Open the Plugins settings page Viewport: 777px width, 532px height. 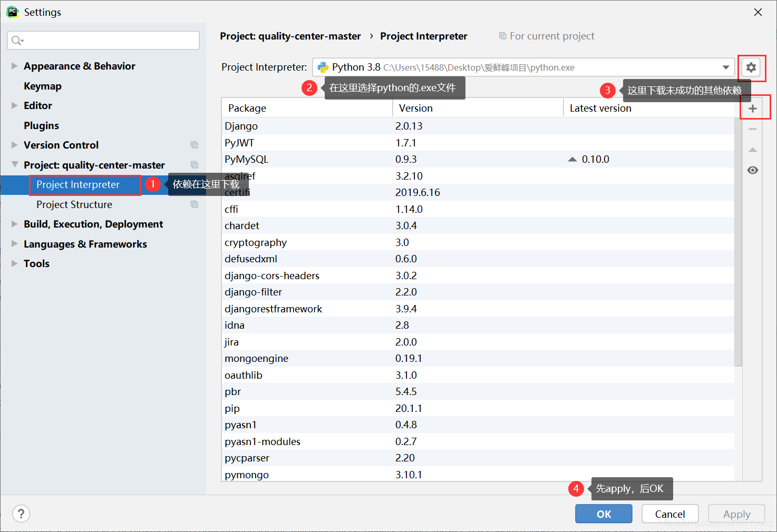pos(41,125)
